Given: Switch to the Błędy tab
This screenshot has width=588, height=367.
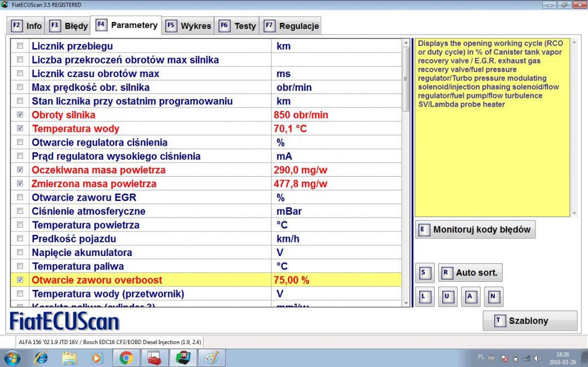Looking at the screenshot, I should coord(67,26).
